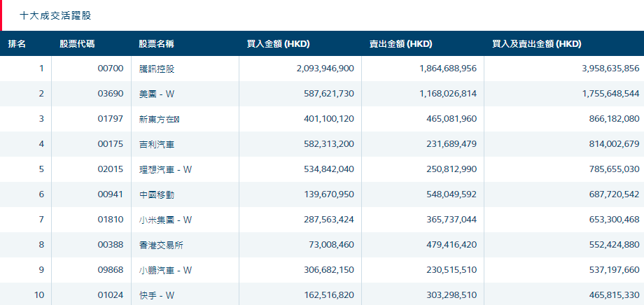Click rank number 8
This screenshot has height=305, width=644.
coord(41,245)
